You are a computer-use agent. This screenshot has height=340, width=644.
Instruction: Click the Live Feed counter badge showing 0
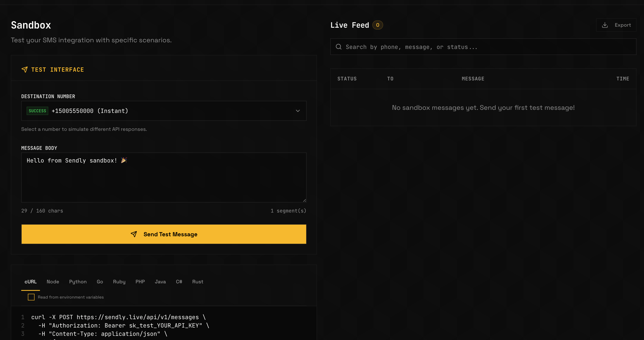[378, 25]
